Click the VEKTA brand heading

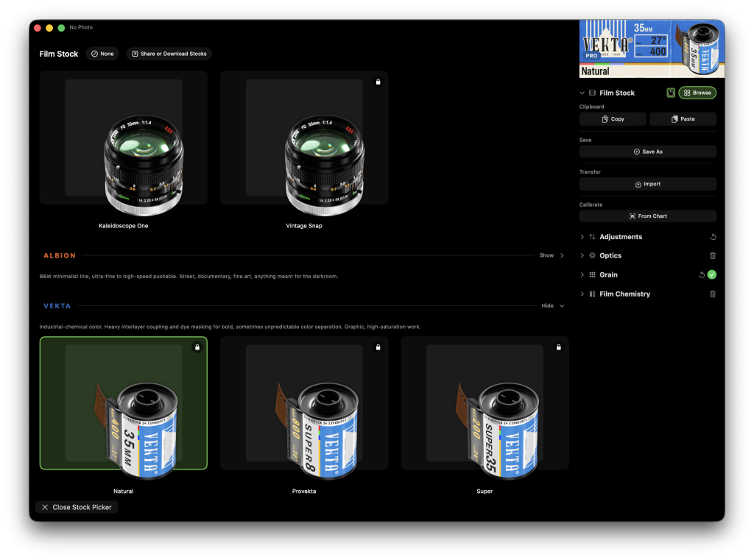pos(57,306)
